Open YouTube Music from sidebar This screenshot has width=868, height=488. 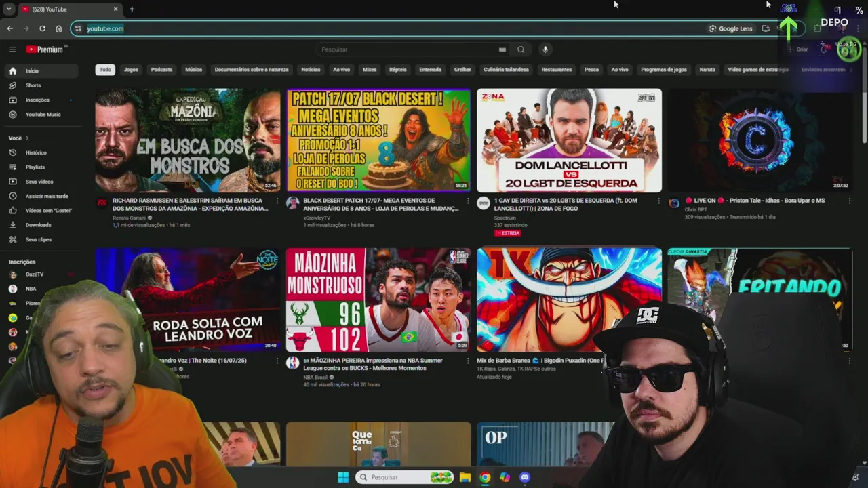(x=42, y=114)
